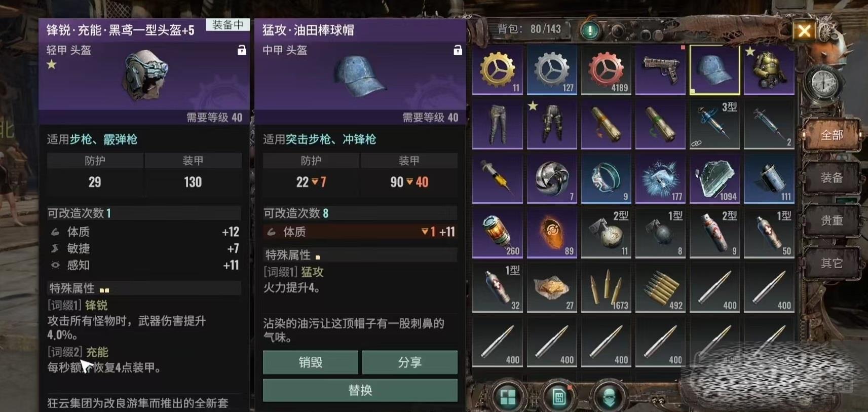Open the 贵重 category tab
This screenshot has width=868, height=412.
[832, 220]
